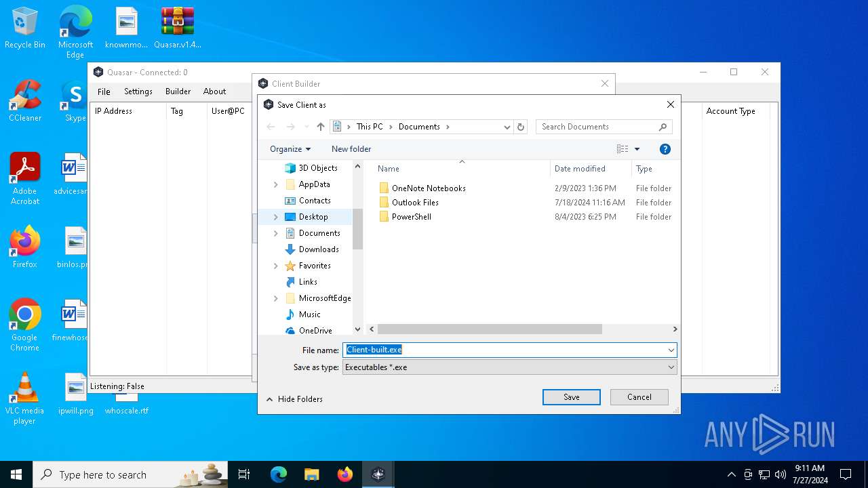Open the File name combo box dropdown
The image size is (868, 488).
(671, 350)
